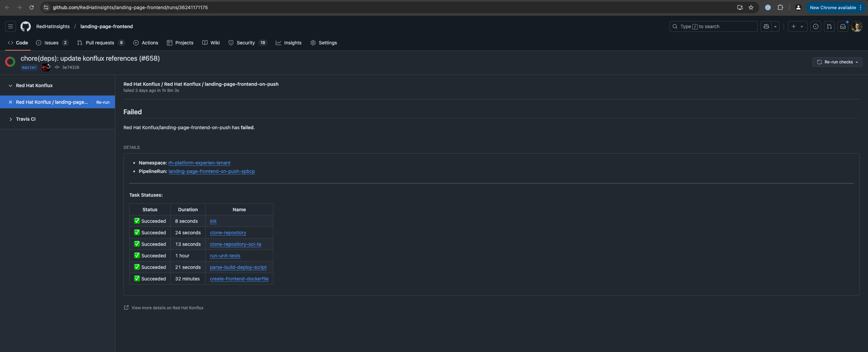
Task: Click the failed check status circle icon
Action: coord(10,62)
